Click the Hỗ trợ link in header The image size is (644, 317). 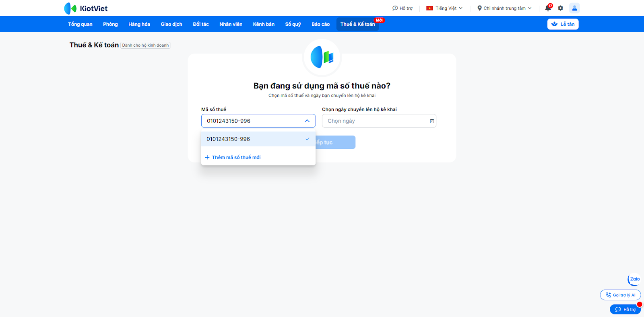[402, 8]
